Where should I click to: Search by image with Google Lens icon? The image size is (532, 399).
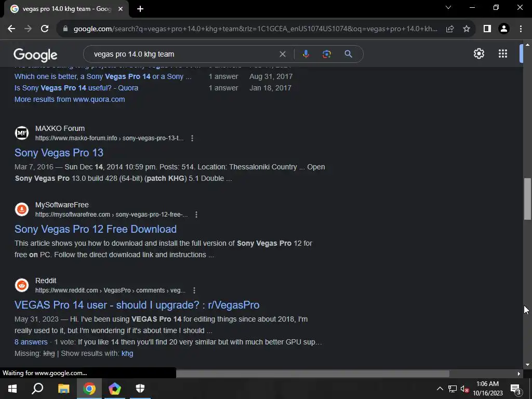point(326,54)
